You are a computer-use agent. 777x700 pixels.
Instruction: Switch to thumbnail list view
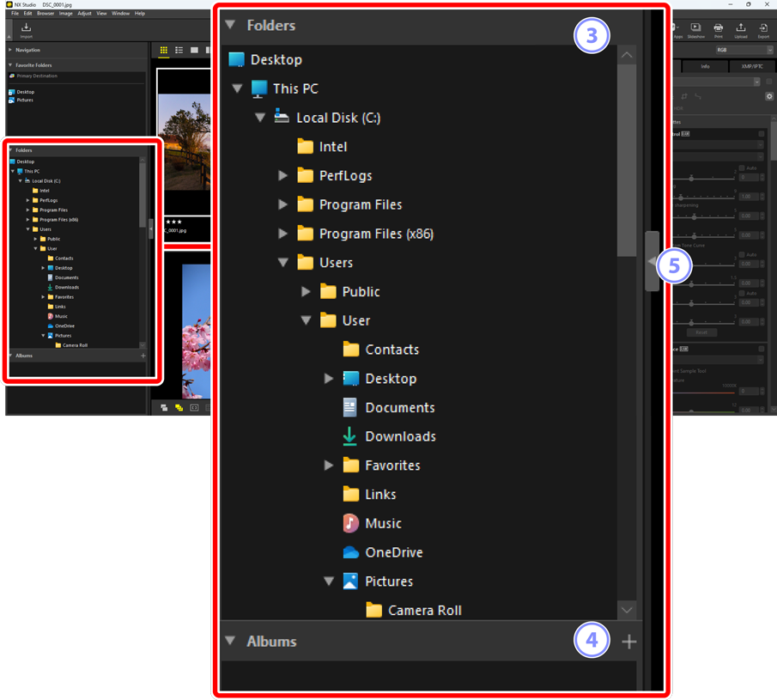click(179, 51)
